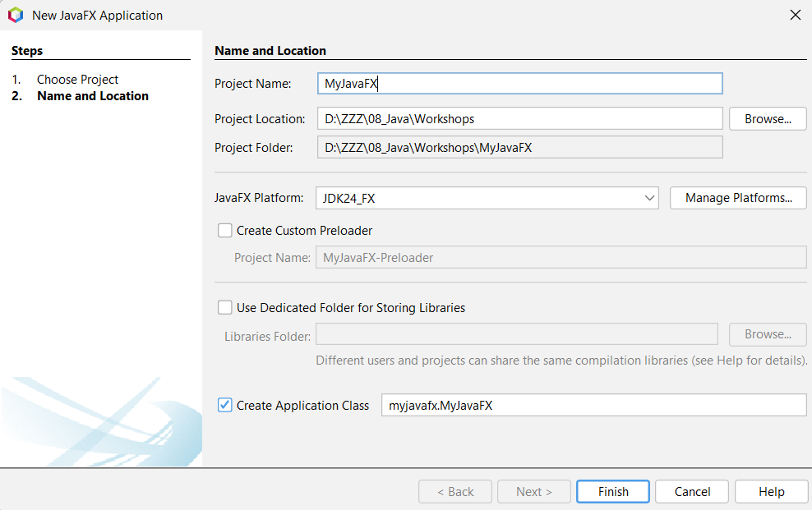Click the disabled Back button
Screen dimensions: 812x510
coord(455,491)
